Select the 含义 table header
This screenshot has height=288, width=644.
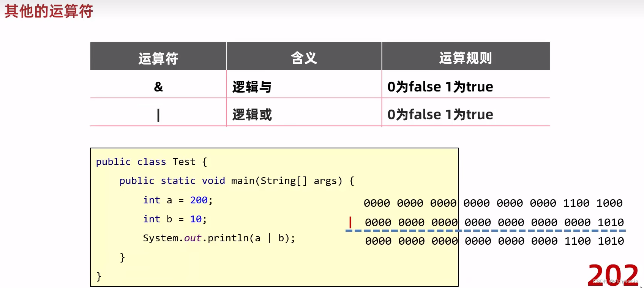[304, 56]
